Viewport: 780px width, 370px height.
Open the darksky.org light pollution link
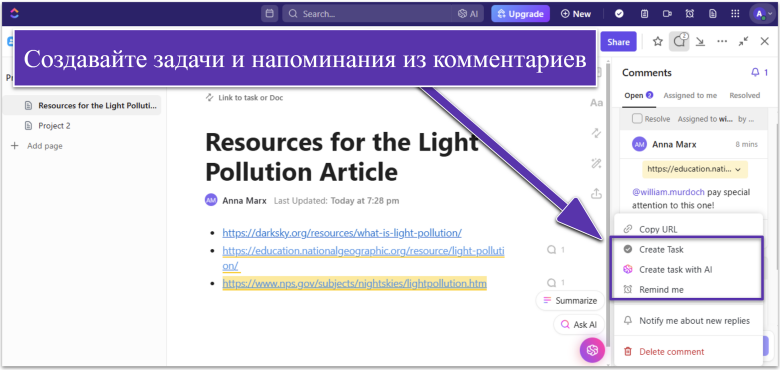tap(342, 233)
